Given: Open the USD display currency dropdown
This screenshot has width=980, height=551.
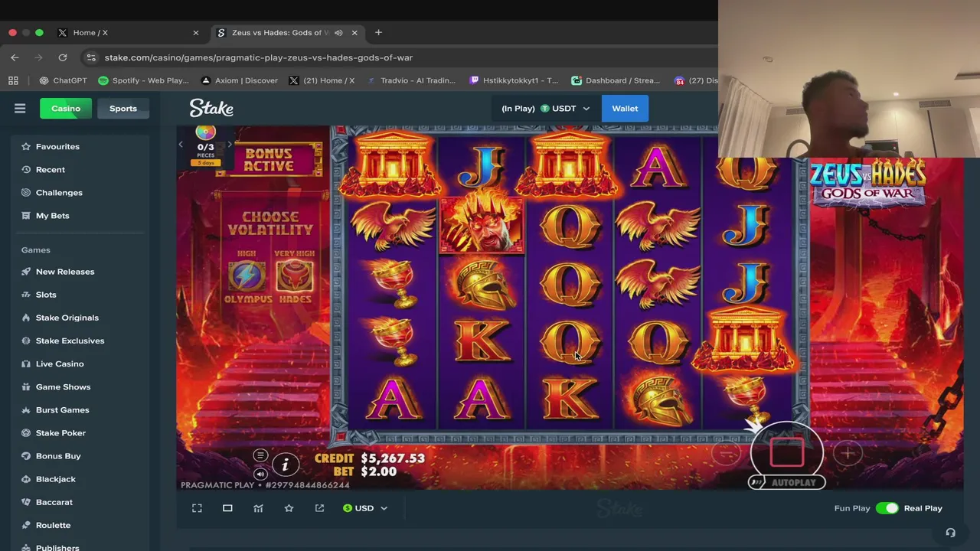Looking at the screenshot, I should 365,508.
